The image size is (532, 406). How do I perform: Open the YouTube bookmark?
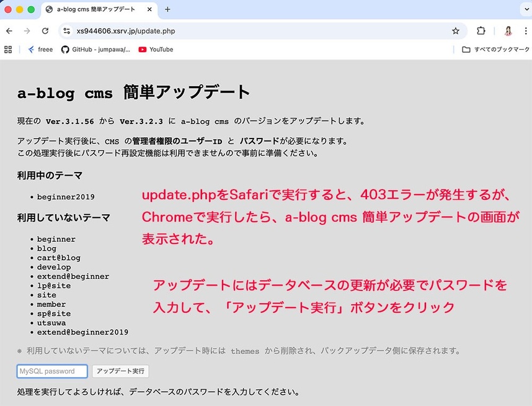coord(156,50)
